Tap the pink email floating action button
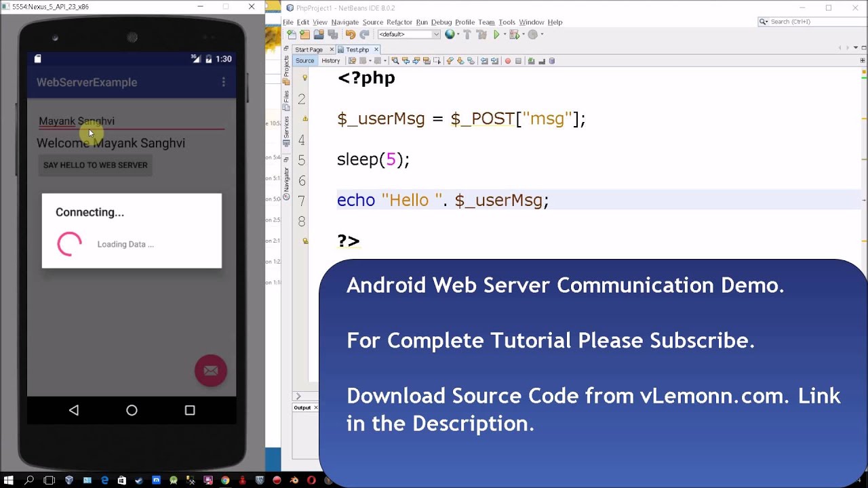 pyautogui.click(x=211, y=371)
